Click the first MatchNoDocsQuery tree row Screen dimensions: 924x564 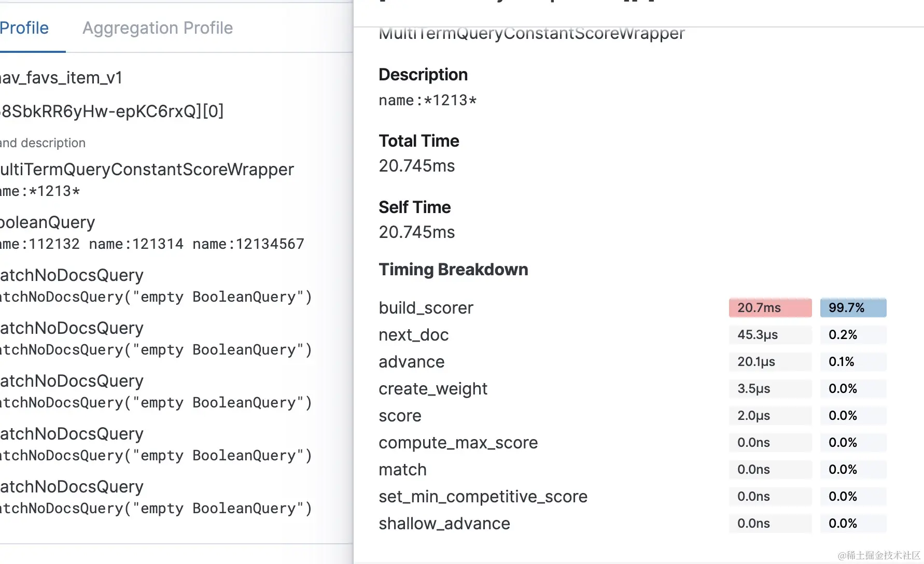72,275
